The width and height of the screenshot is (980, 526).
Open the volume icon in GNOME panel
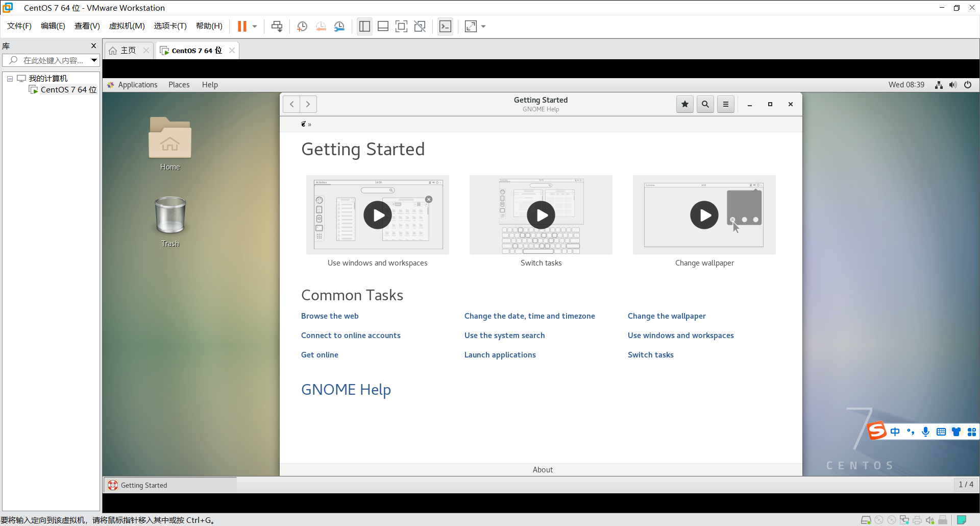pos(953,85)
